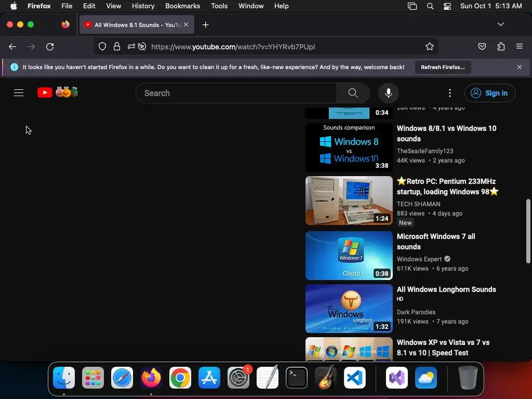Viewport: 532px width, 399px height.
Task: Click the address bar URL
Action: point(233,47)
